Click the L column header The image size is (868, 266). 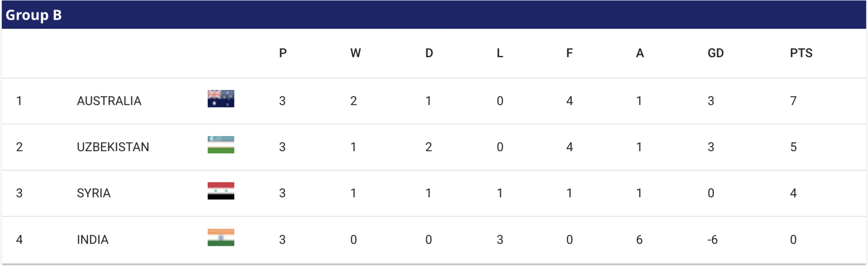click(x=500, y=53)
